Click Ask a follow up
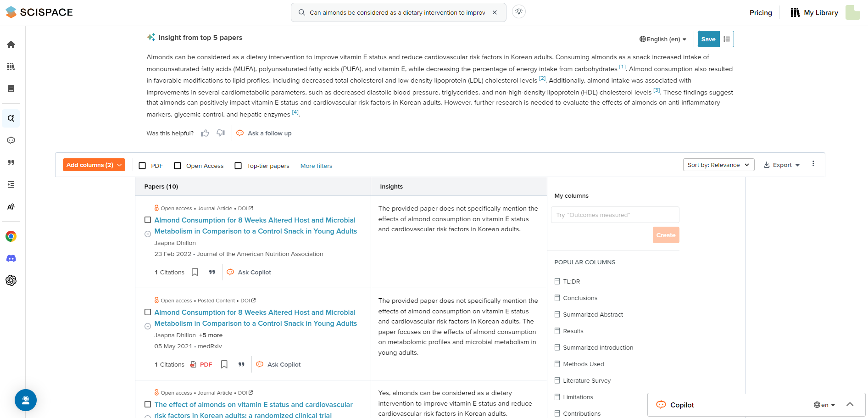This screenshot has height=418, width=868. click(x=264, y=133)
